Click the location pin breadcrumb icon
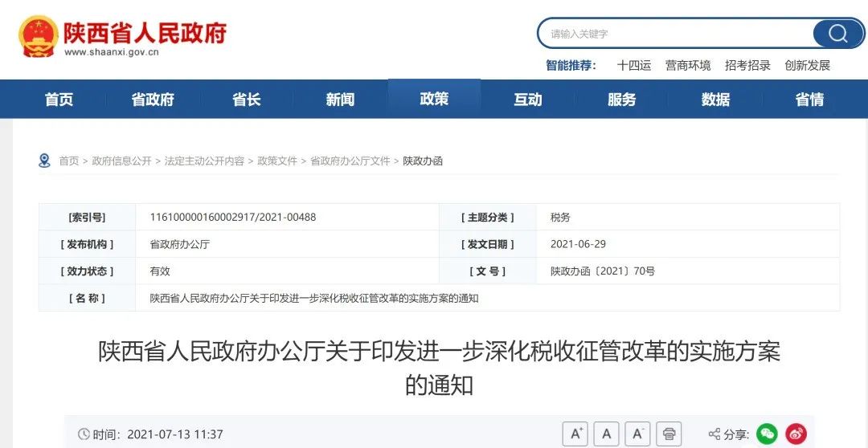Viewport: 868px width, 448px height. coord(44,161)
